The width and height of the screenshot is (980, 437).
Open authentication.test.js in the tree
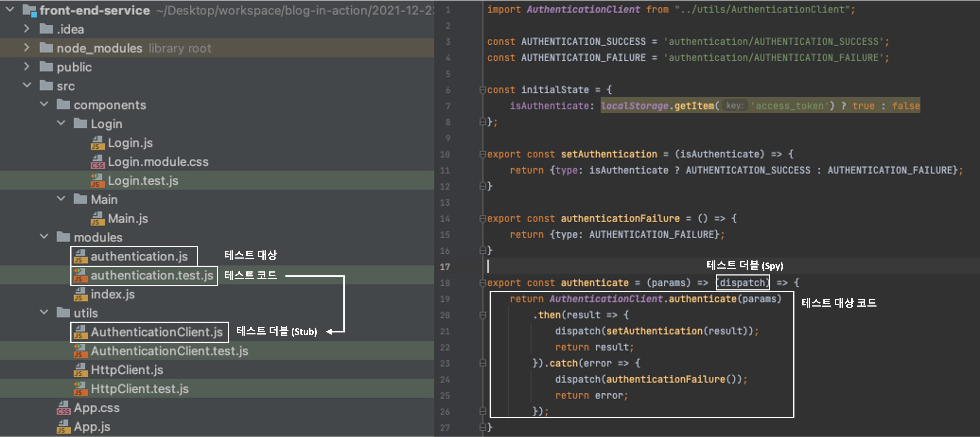(x=151, y=275)
